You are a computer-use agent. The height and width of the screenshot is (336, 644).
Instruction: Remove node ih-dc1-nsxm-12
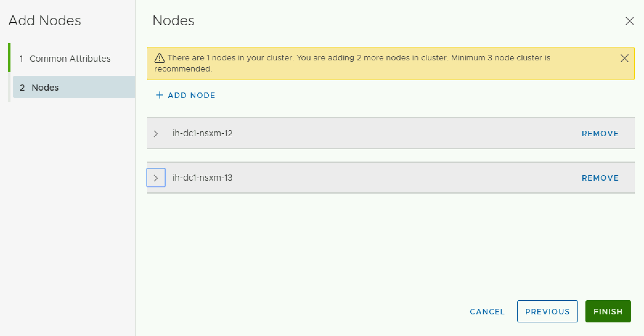click(600, 133)
